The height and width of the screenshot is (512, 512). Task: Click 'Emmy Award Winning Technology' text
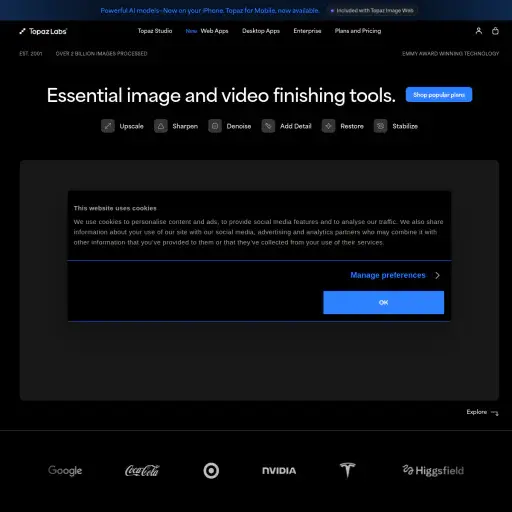451,54
